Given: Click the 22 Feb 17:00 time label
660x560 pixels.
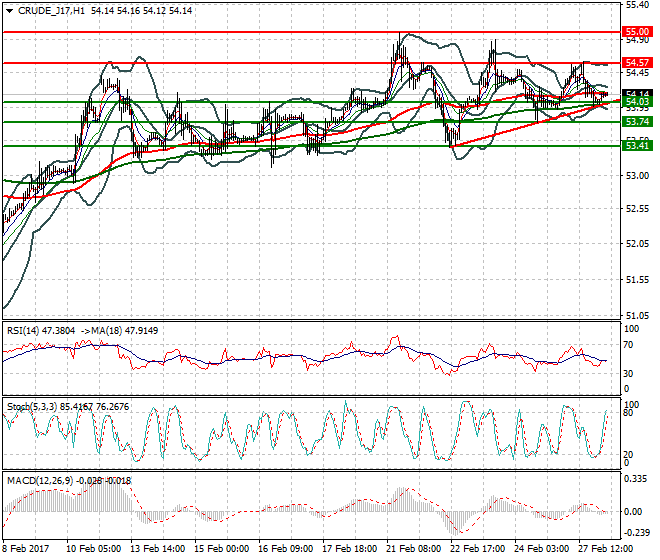Looking at the screenshot, I should (477, 549).
